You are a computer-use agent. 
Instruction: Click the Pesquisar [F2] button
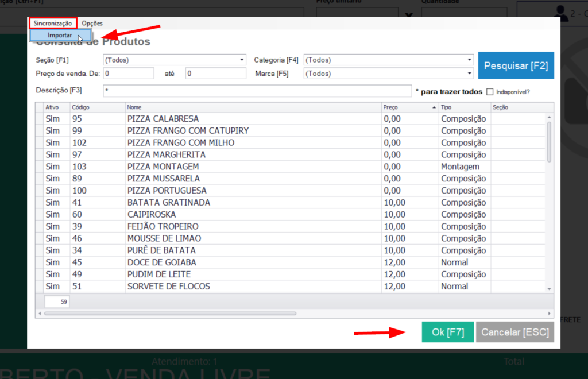tap(516, 66)
